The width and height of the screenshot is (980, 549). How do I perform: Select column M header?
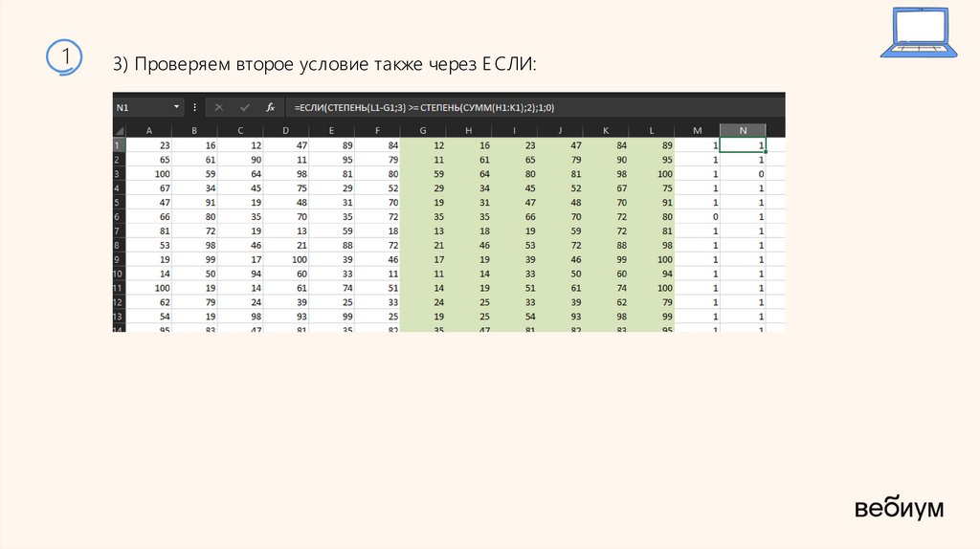pos(697,130)
